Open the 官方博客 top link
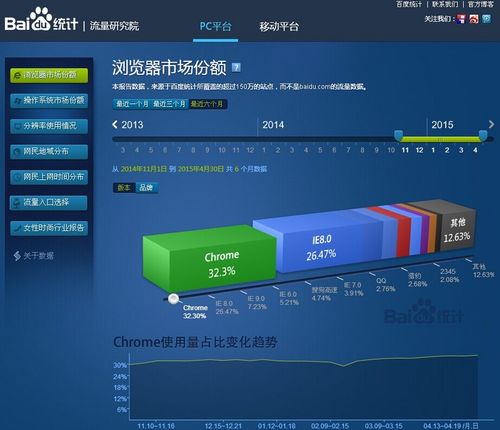Image resolution: width=500 pixels, height=430 pixels. pos(481,4)
